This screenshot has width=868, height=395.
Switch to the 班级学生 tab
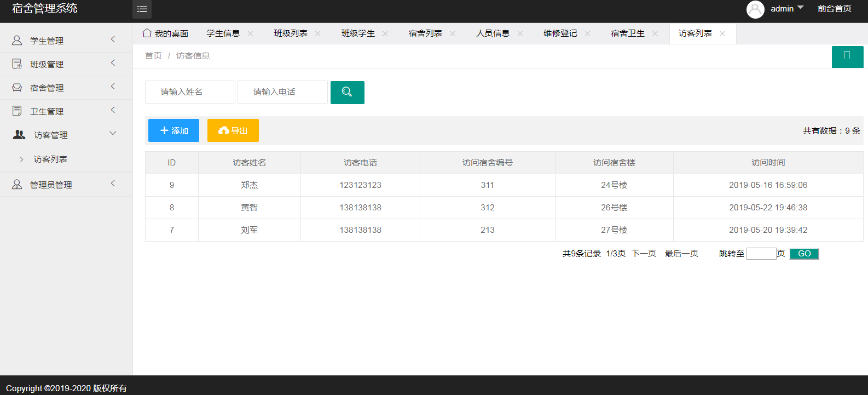point(358,33)
